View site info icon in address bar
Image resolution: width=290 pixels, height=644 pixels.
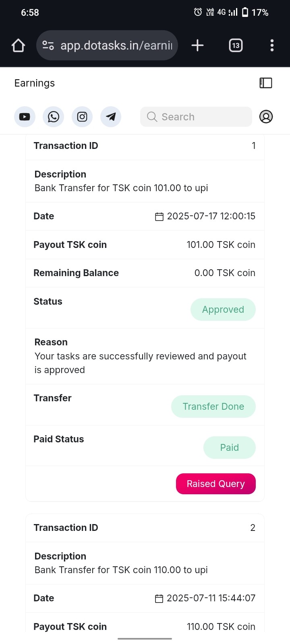[x=48, y=45]
